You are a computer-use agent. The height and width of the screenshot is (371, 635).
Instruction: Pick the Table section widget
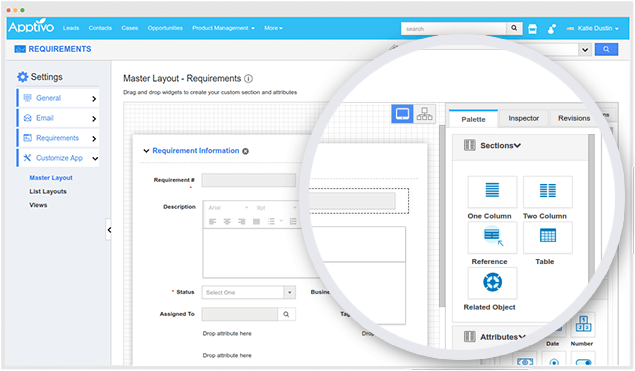[548, 237]
